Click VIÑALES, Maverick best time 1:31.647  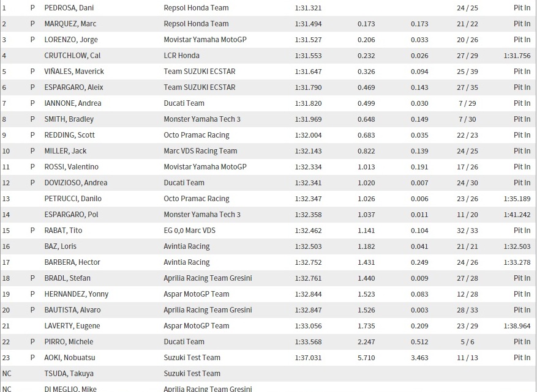pyautogui.click(x=308, y=72)
